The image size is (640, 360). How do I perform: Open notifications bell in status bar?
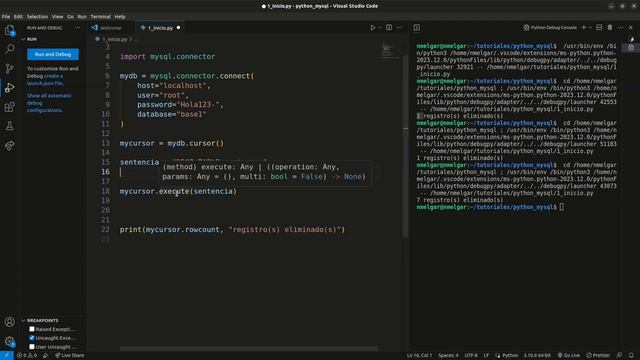(631, 356)
